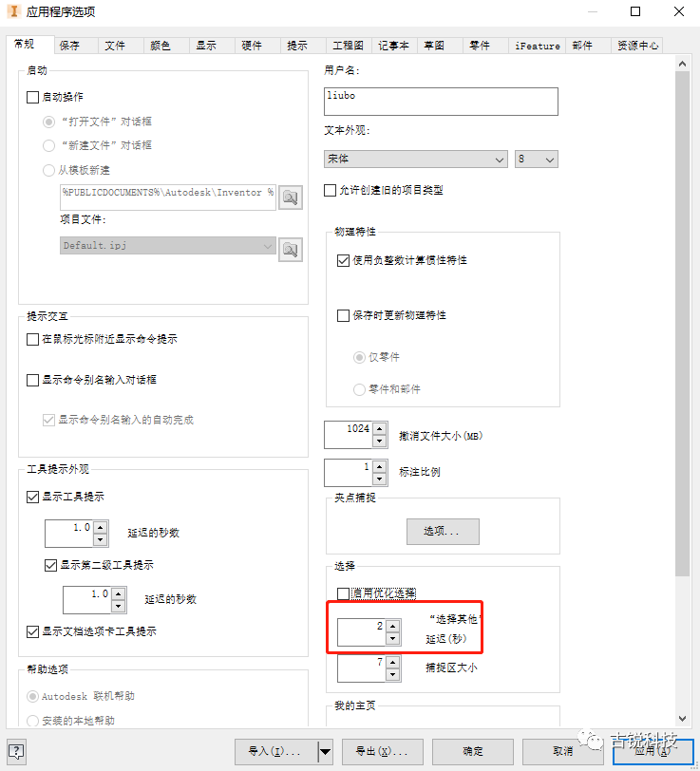
Task: Increase tooltip delay seconds up arrow
Action: pyautogui.click(x=100, y=528)
